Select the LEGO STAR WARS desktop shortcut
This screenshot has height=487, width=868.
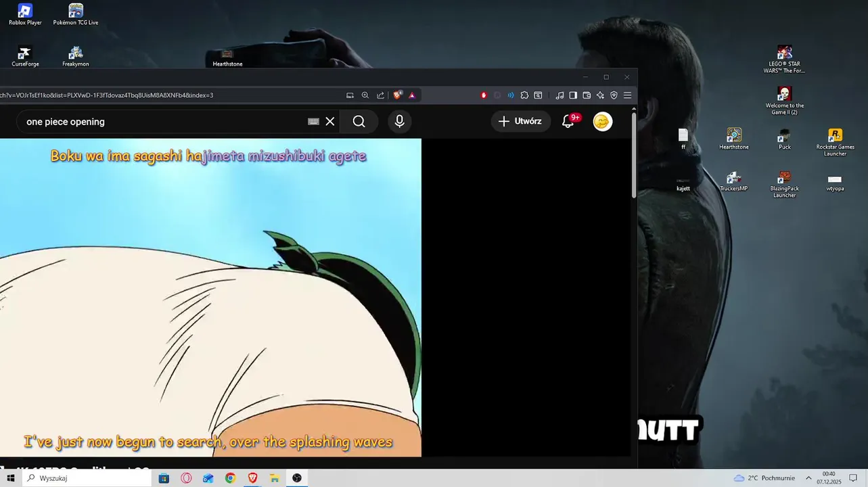(785, 60)
